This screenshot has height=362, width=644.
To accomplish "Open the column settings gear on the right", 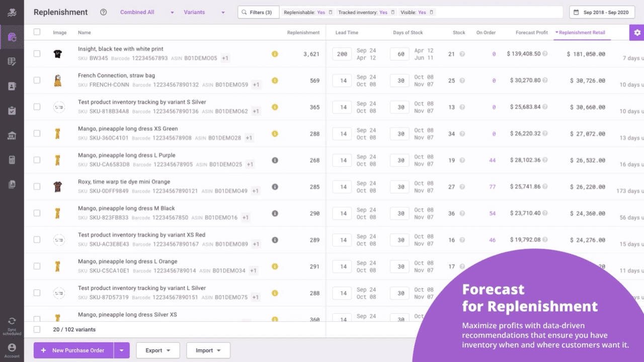I will click(x=636, y=32).
